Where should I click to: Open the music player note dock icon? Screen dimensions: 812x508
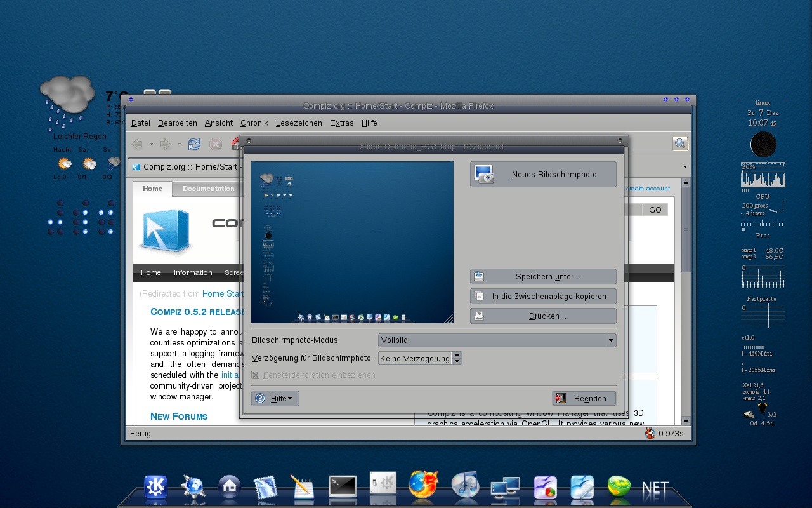click(x=465, y=485)
